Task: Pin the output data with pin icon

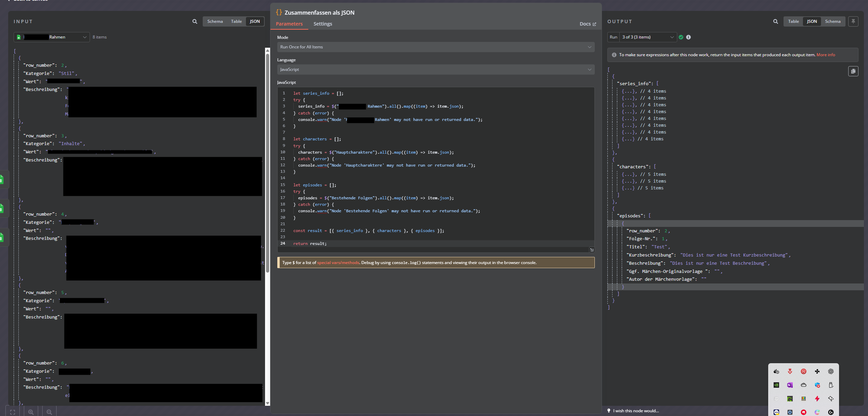Action: pos(853,21)
